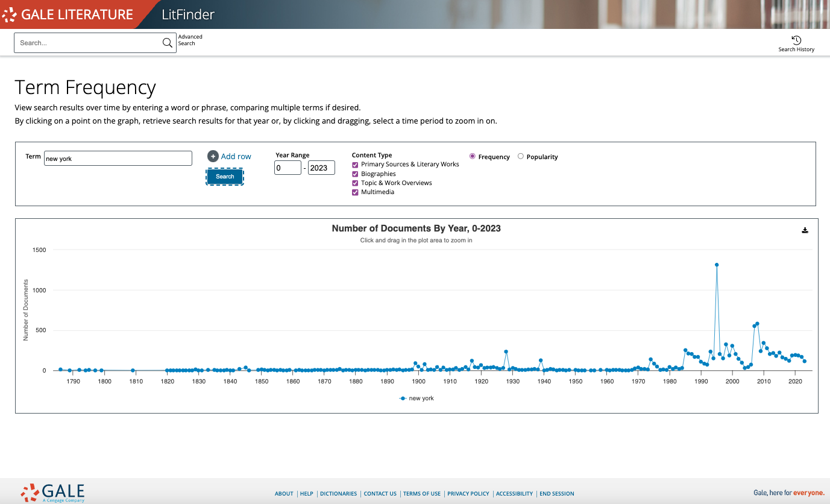Click the LitFinder title link
The image size is (830, 504).
pos(188,14)
